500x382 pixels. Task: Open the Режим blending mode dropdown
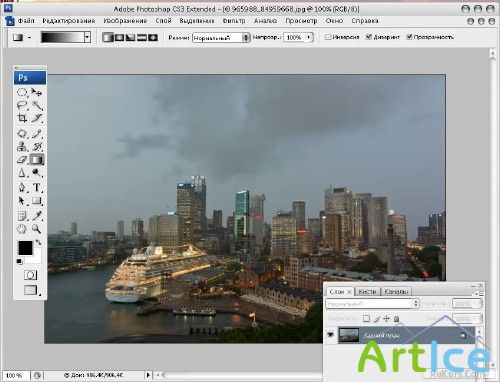(x=221, y=38)
